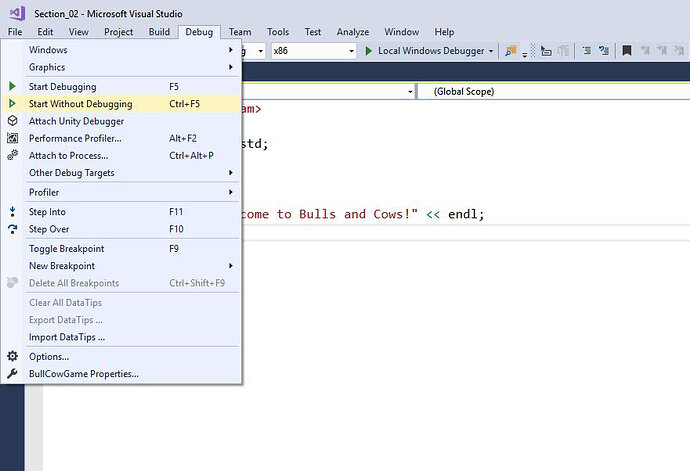Click the Step Over curved arrow icon

click(12, 229)
